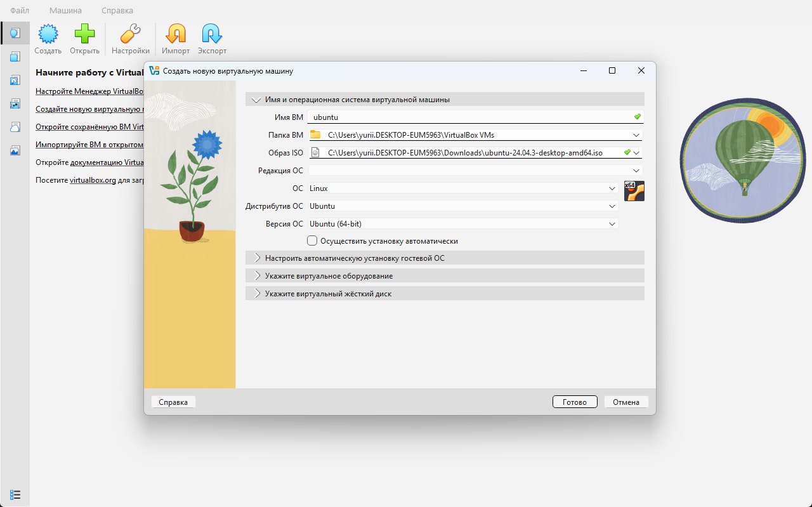
Task: Open the Дистрибутив ОС dropdown
Action: pos(612,206)
